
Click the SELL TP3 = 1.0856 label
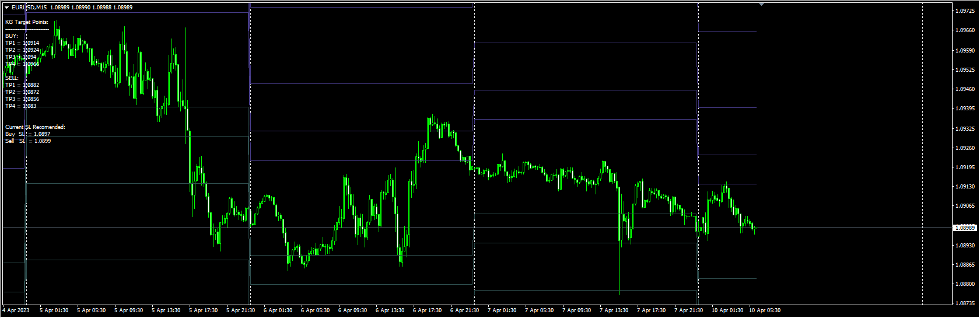[22, 99]
